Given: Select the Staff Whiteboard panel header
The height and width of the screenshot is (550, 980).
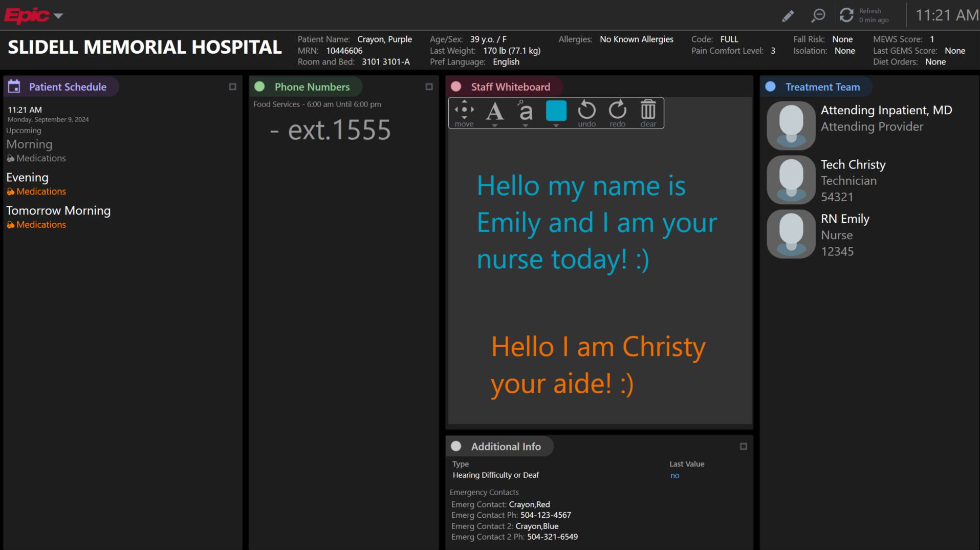Looking at the screenshot, I should point(510,87).
